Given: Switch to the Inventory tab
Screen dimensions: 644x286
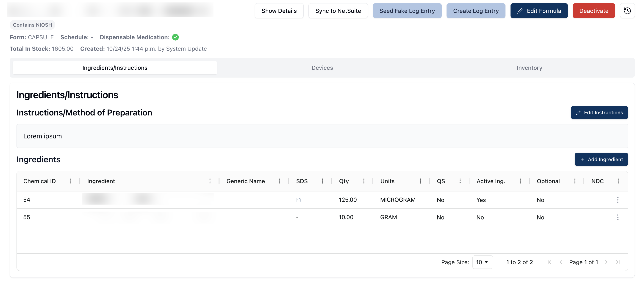Looking at the screenshot, I should [529, 68].
